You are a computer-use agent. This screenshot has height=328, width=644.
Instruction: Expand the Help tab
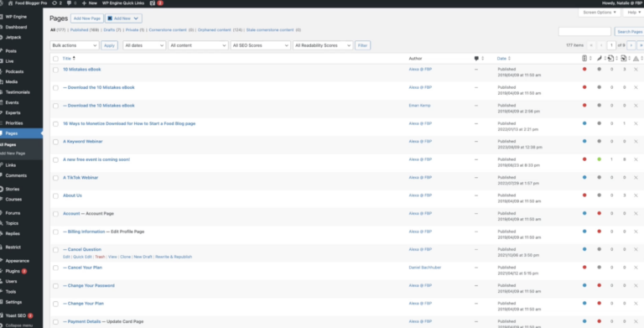633,13
